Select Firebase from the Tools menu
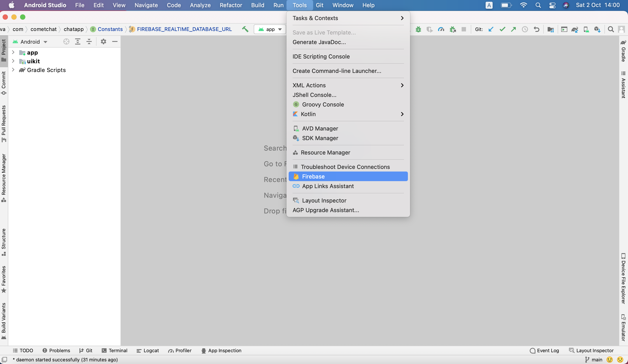628x364 pixels. pyautogui.click(x=348, y=176)
